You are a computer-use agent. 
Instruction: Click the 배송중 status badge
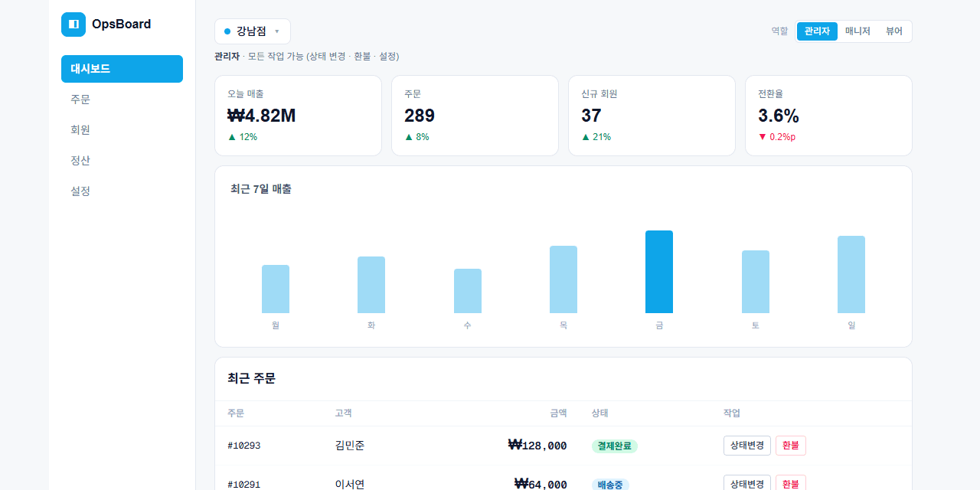[x=610, y=485]
